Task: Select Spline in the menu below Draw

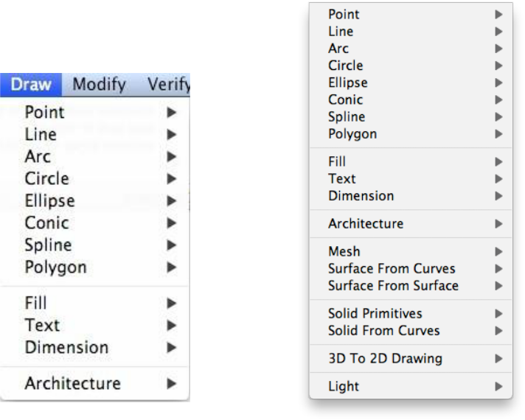Action: click(48, 245)
